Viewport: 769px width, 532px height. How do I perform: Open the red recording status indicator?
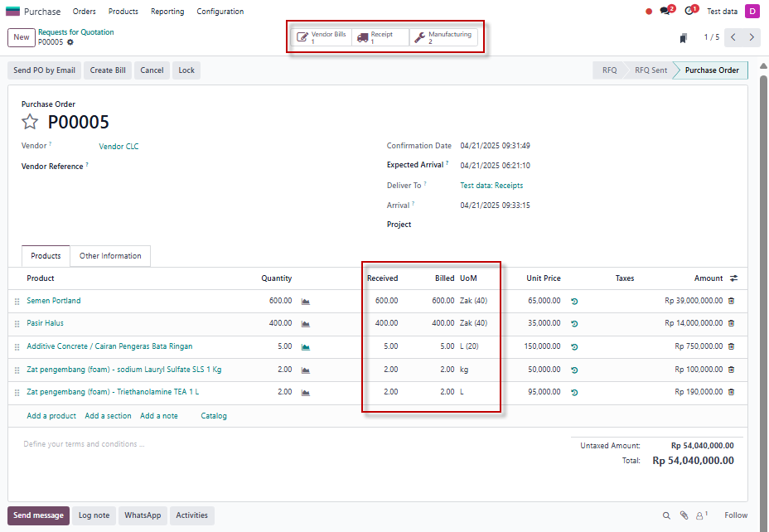click(649, 12)
